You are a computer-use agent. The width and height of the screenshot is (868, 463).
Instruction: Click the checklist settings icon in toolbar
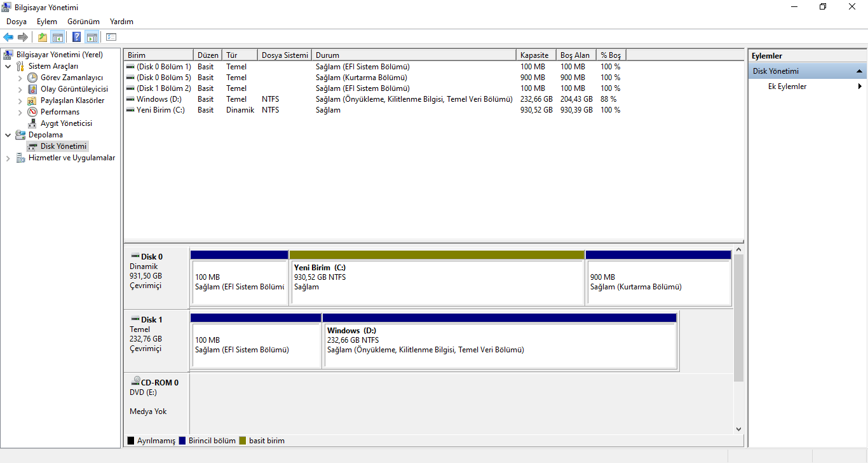pyautogui.click(x=111, y=37)
